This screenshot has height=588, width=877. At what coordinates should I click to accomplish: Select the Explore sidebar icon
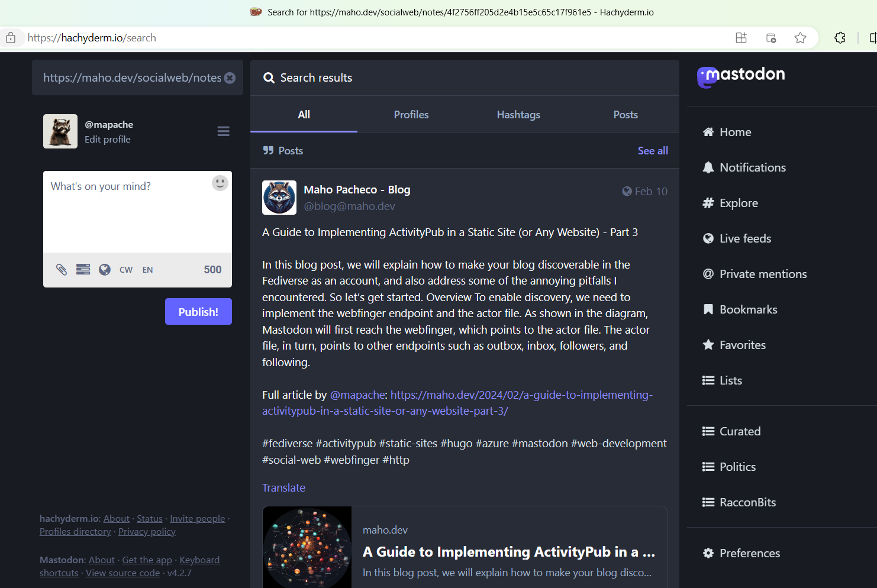click(708, 202)
